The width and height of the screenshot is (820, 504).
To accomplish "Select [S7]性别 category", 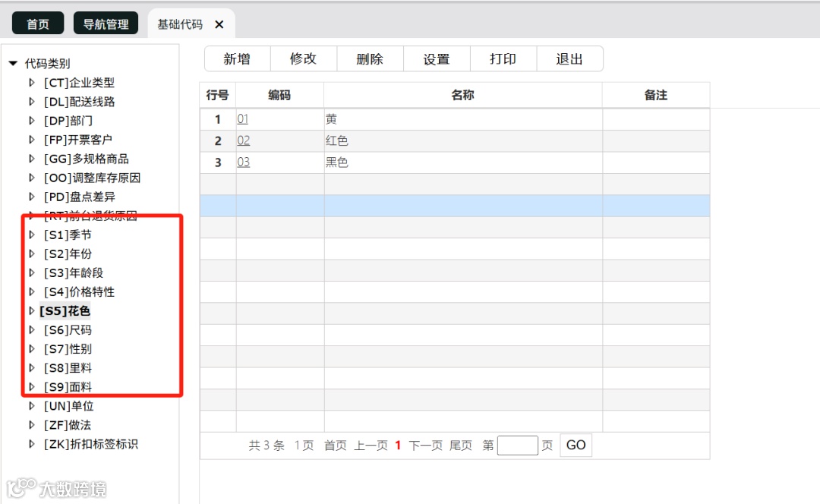I will [68, 348].
